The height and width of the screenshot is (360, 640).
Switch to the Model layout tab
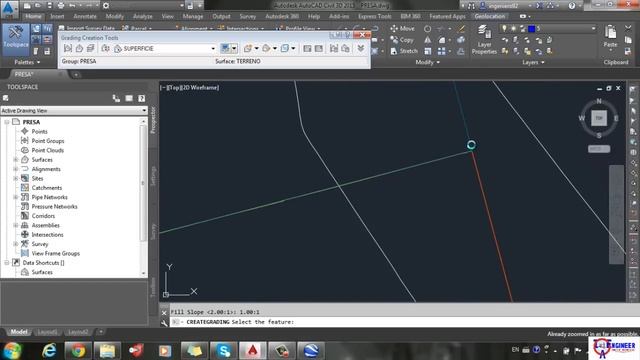[x=19, y=332]
